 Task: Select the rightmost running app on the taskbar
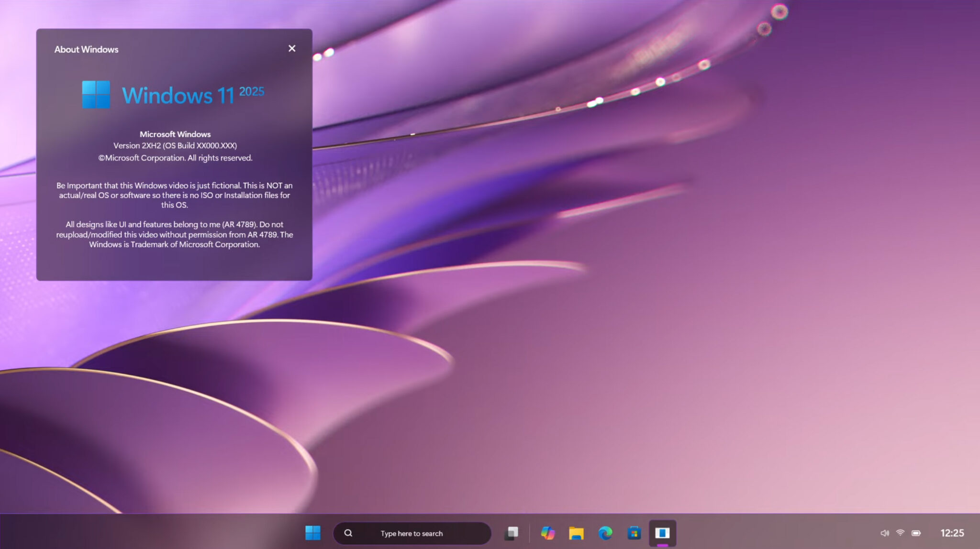tap(662, 533)
